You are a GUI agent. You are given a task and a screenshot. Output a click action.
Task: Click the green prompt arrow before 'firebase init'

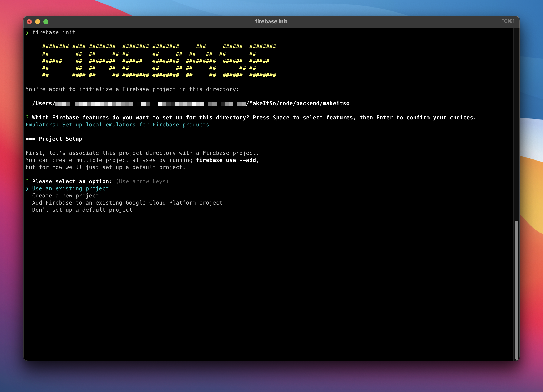point(27,33)
